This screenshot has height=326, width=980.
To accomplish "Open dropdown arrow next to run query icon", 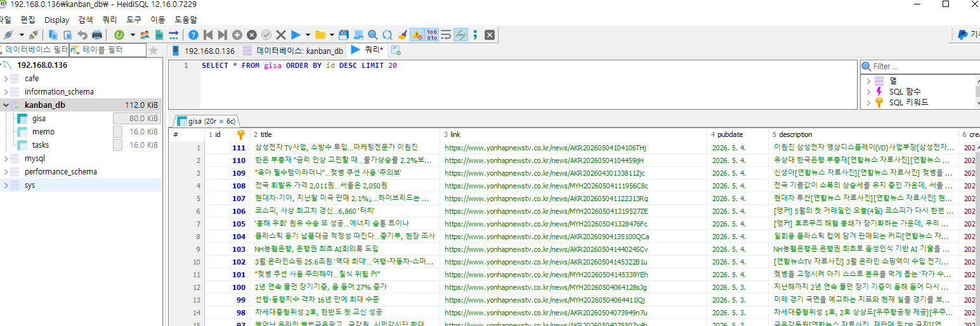I will pos(308,35).
